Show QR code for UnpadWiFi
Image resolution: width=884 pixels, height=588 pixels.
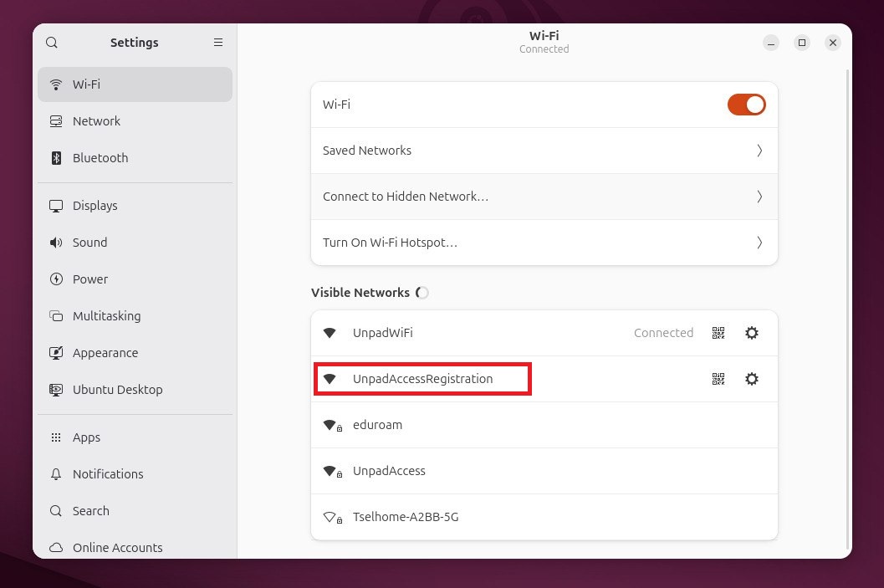click(x=718, y=333)
